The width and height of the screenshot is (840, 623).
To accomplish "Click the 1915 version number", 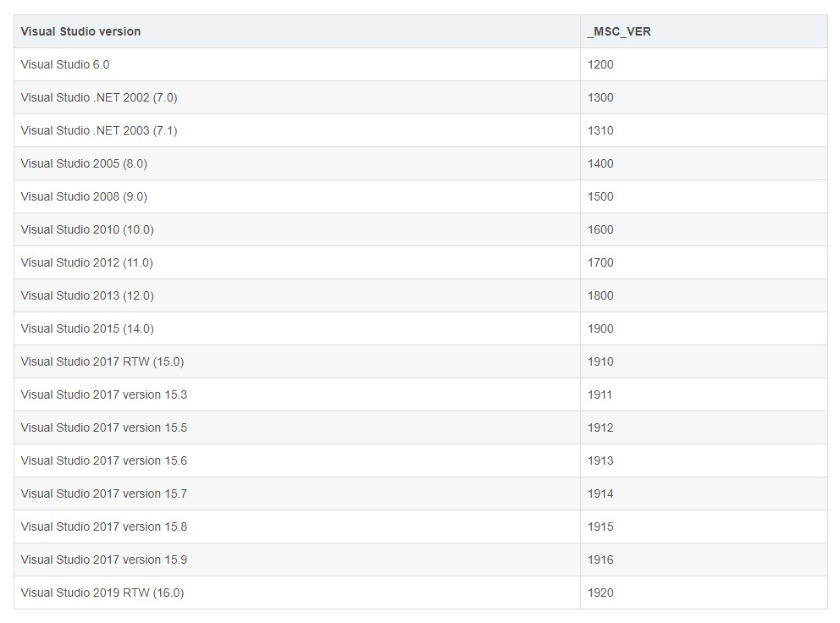I will coord(600,527).
